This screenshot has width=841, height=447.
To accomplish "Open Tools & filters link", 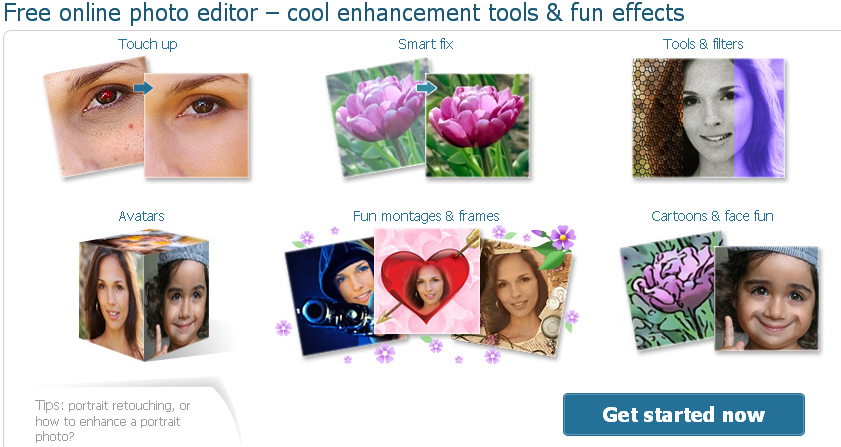I will [703, 44].
